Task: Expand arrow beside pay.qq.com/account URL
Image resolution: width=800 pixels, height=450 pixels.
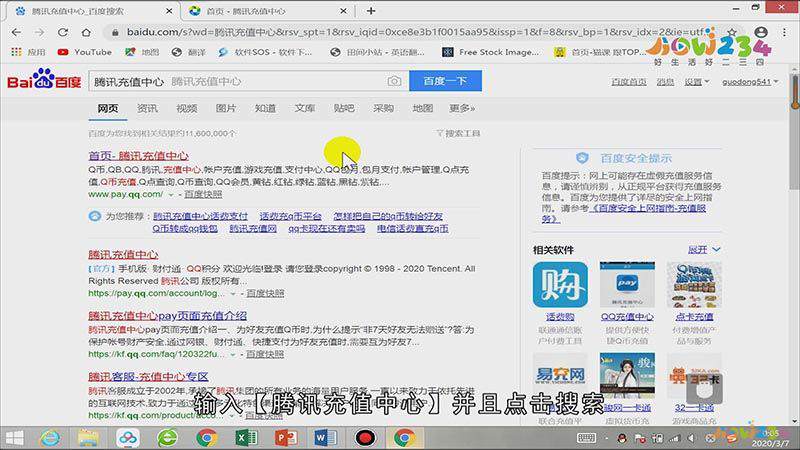Action: (x=233, y=294)
